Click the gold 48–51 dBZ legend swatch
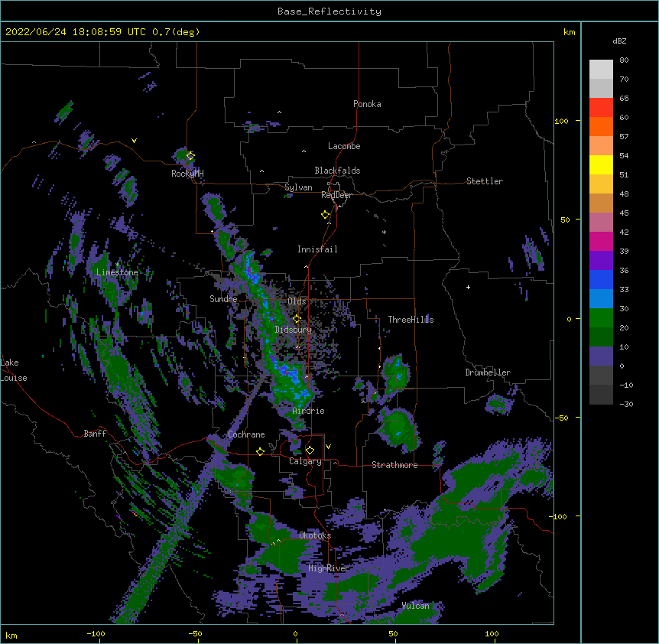The width and height of the screenshot is (659, 644). [601, 184]
